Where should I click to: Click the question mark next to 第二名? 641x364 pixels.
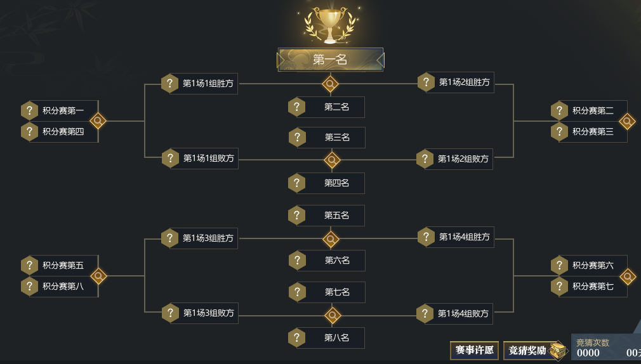(x=297, y=107)
